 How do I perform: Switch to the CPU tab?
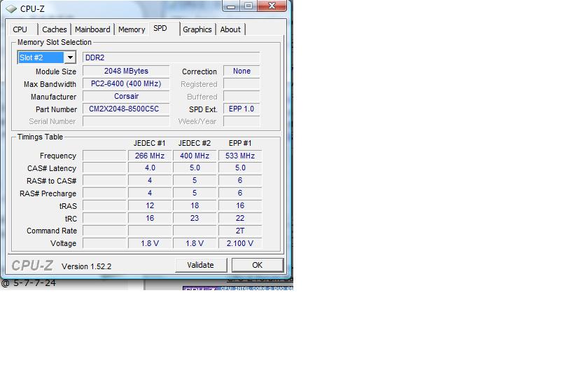20,29
